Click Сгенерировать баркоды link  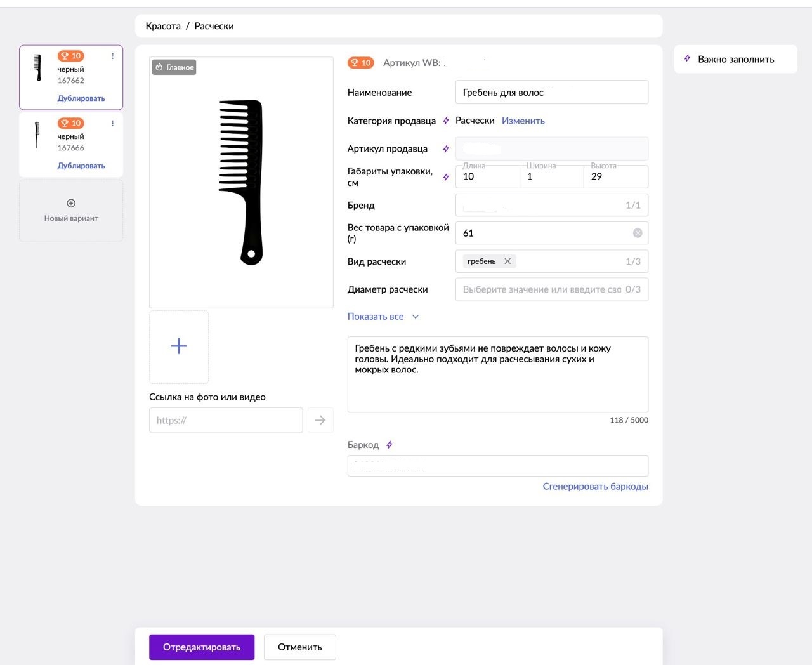(x=595, y=486)
